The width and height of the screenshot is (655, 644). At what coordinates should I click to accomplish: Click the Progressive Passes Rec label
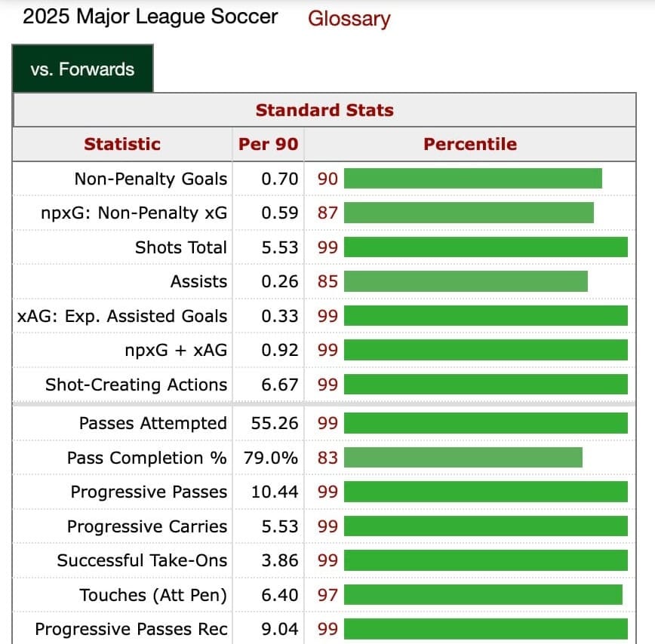pyautogui.click(x=131, y=629)
